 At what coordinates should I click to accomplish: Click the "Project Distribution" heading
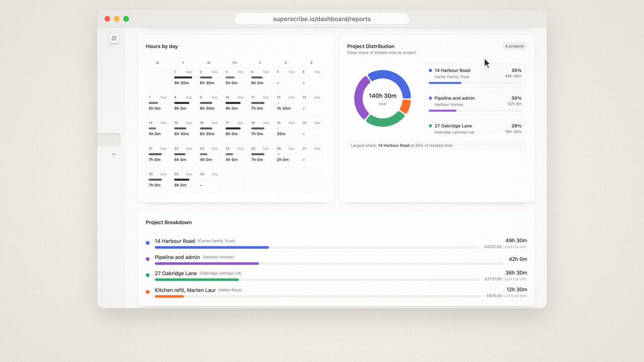(371, 46)
